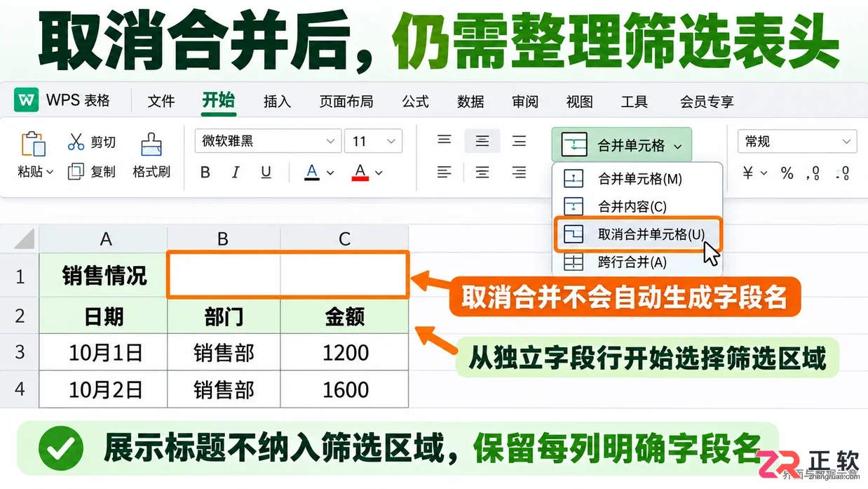Choose 跨行合并(A) menu entry
The width and height of the screenshot is (868, 489).
point(638,262)
